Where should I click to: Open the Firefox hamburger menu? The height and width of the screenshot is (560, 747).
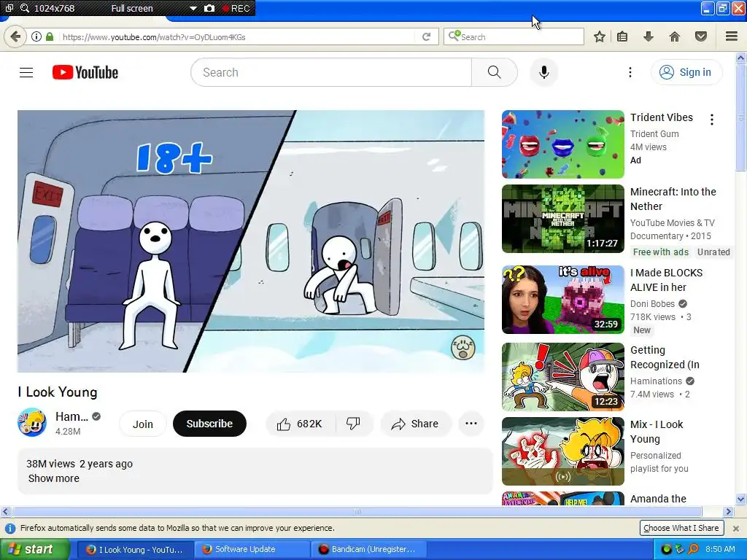pos(731,36)
